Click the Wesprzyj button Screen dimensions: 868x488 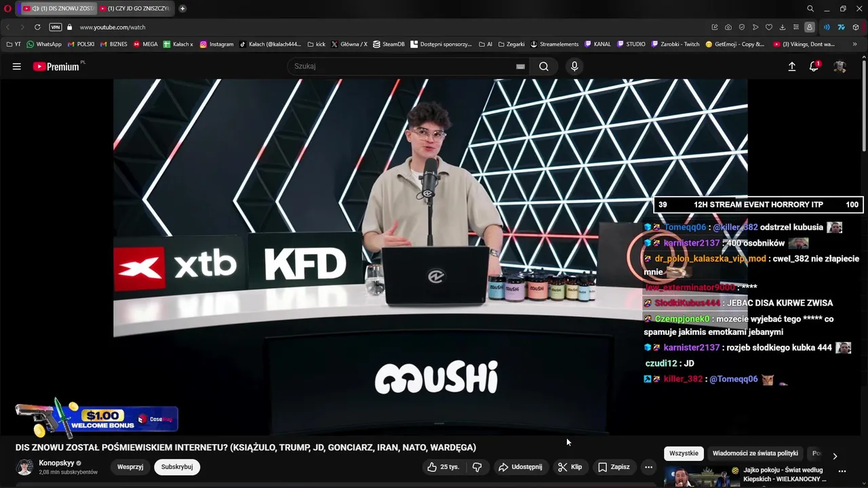130,467
